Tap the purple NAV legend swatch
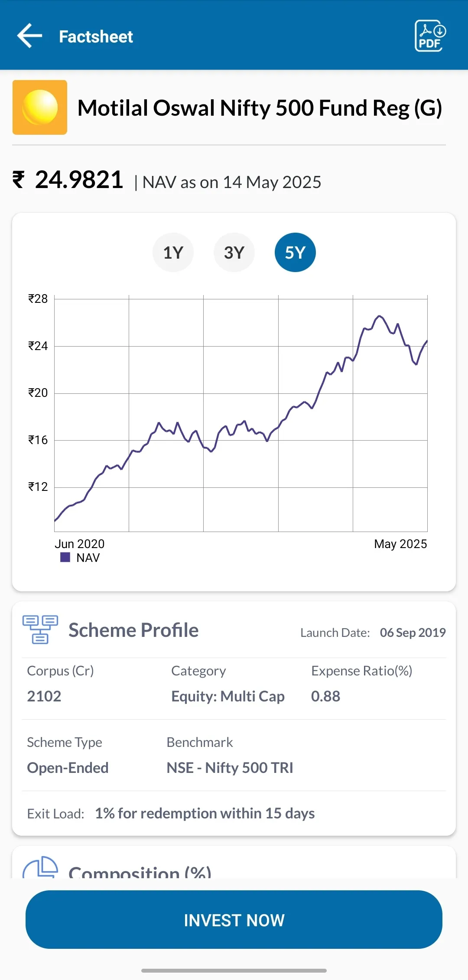 coord(65,557)
